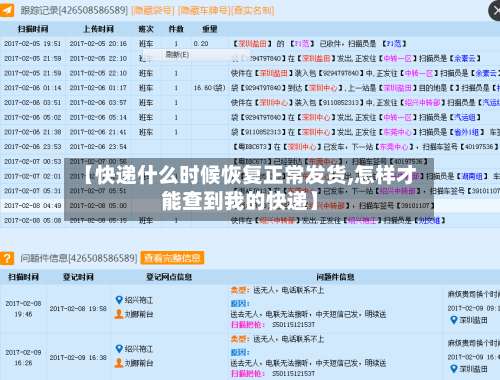
Task: Click the 绍兴袍江 pin icon in the 2017-02-08 19:58 row
Action: 119,300
